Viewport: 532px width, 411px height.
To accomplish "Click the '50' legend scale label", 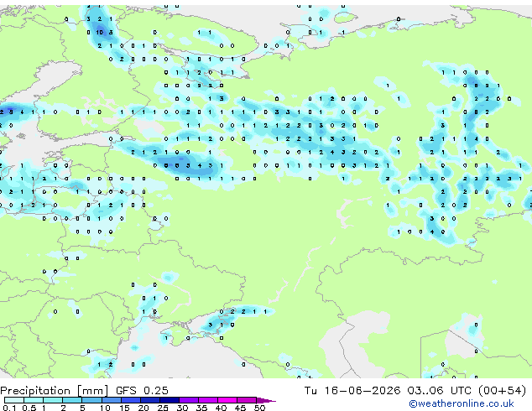I will click(x=259, y=408).
